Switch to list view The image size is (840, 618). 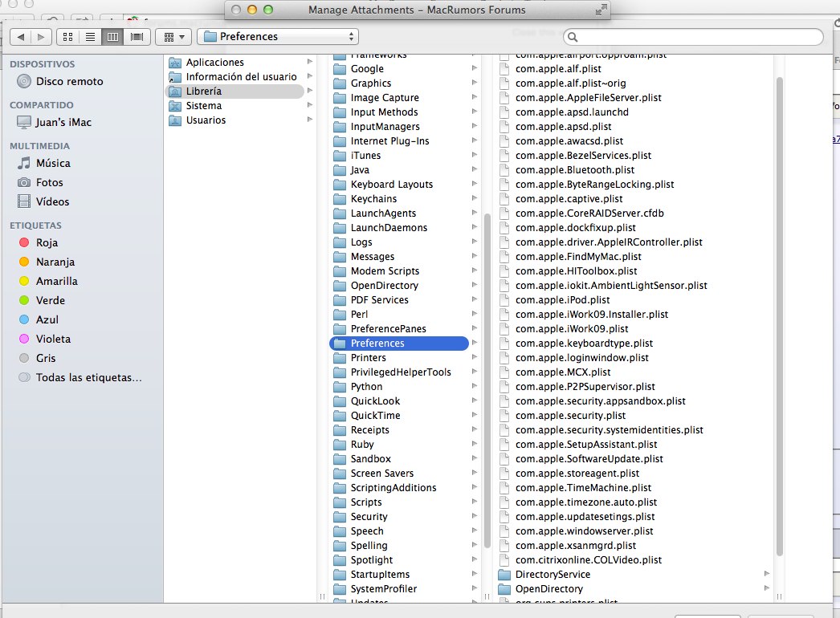pos(90,37)
